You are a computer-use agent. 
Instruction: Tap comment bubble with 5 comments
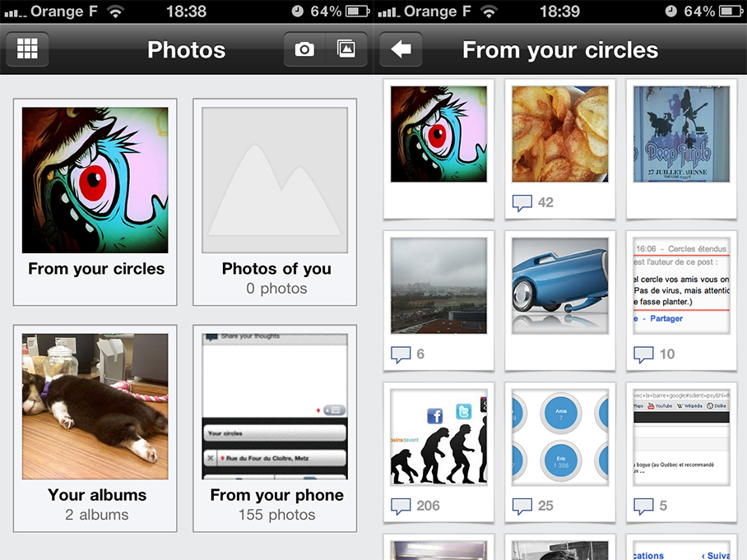(x=643, y=506)
